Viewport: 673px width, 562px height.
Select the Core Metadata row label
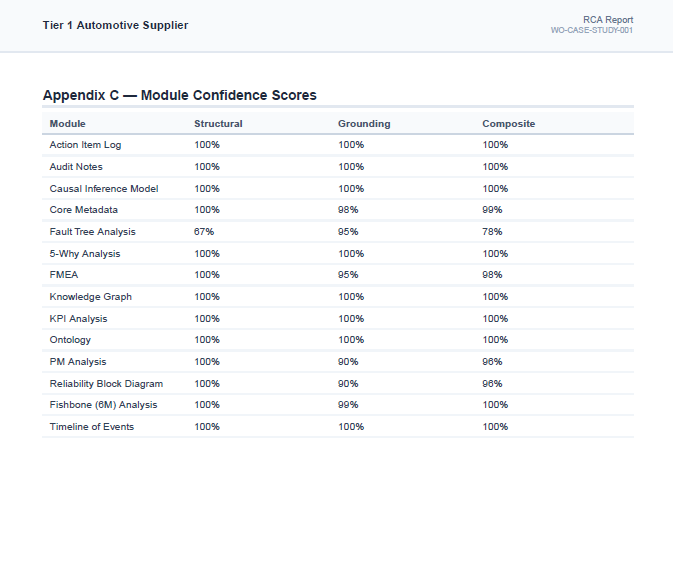point(84,210)
